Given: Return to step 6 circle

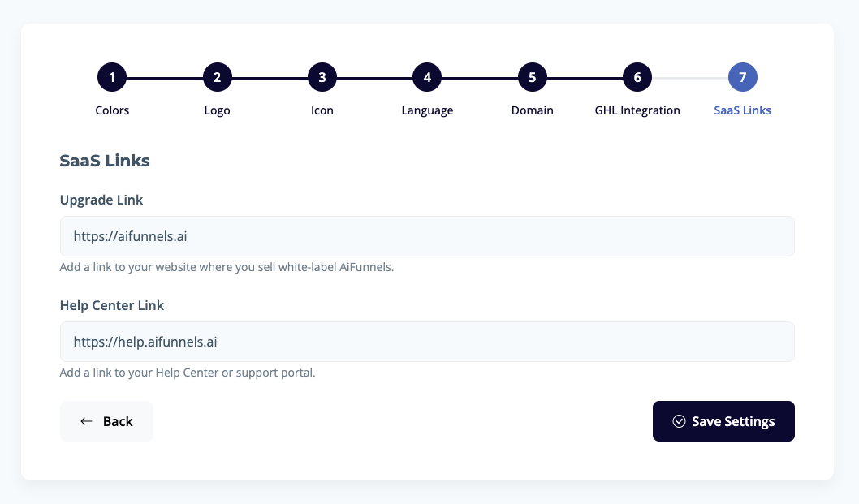Looking at the screenshot, I should click(x=637, y=78).
